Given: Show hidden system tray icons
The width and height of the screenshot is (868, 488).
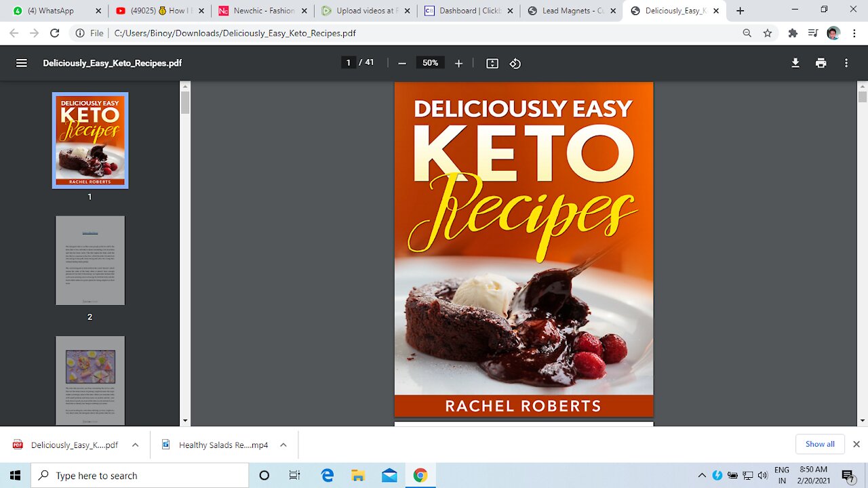Looking at the screenshot, I should pos(702,475).
